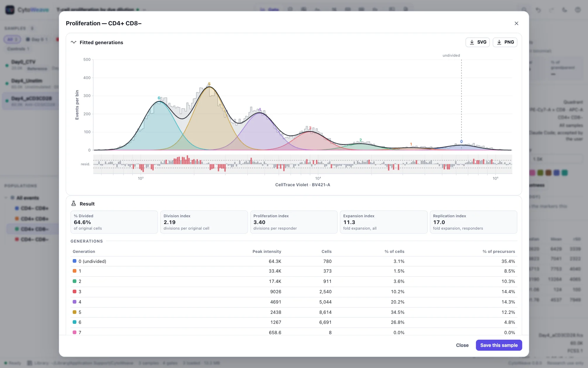This screenshot has height=368, width=588.
Task: Select the Proliferation index 3.40 card
Action: pos(294,222)
